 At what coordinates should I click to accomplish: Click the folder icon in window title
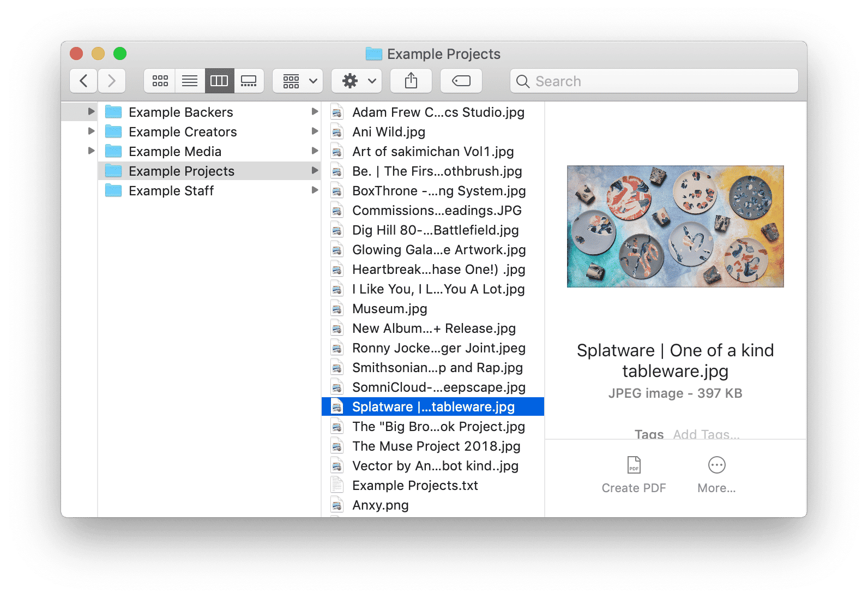point(374,53)
